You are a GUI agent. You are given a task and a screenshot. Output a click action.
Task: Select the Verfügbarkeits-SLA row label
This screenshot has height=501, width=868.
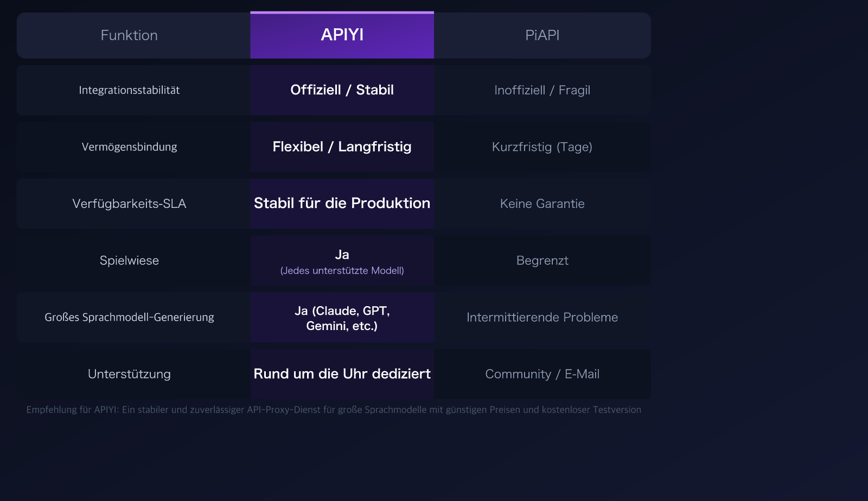pyautogui.click(x=129, y=204)
